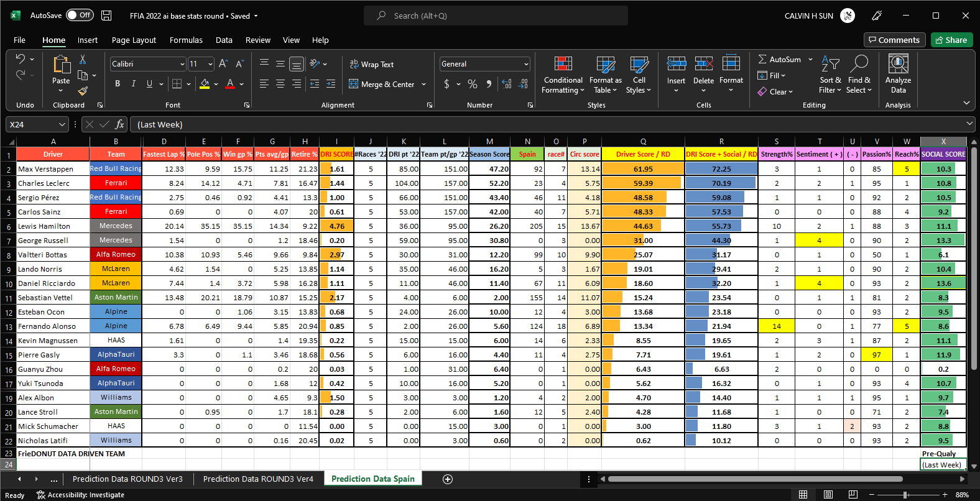Click the Percent Style icon

[x=473, y=83]
